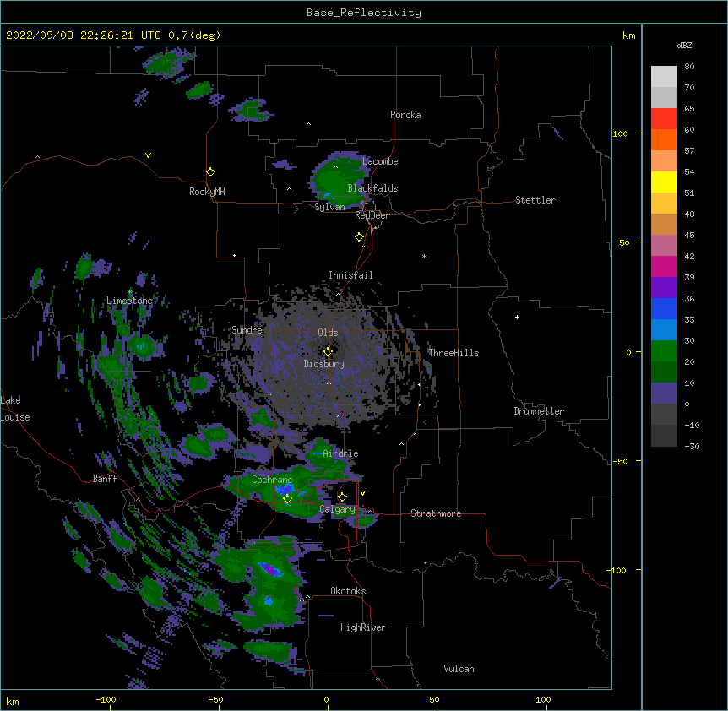Click the blue storm core under Cochrane label

285,489
